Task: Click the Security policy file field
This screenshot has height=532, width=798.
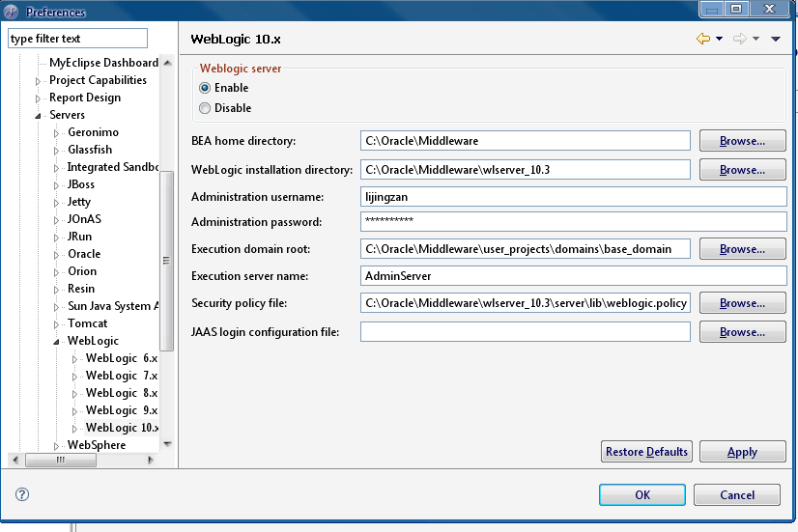Action: tap(526, 302)
